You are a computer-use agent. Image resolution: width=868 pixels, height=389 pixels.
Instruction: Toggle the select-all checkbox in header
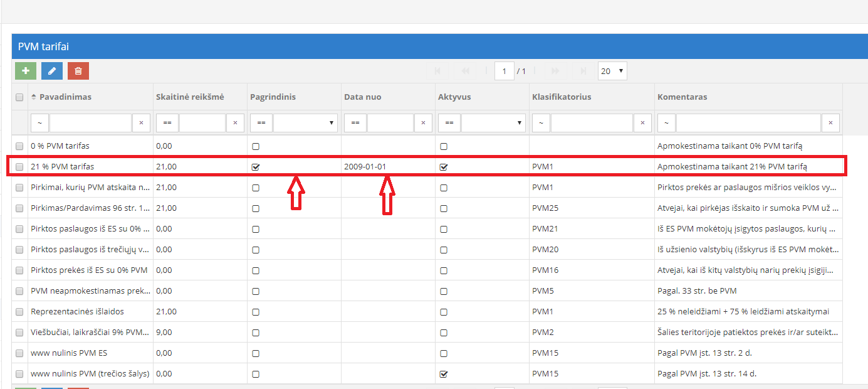click(19, 97)
